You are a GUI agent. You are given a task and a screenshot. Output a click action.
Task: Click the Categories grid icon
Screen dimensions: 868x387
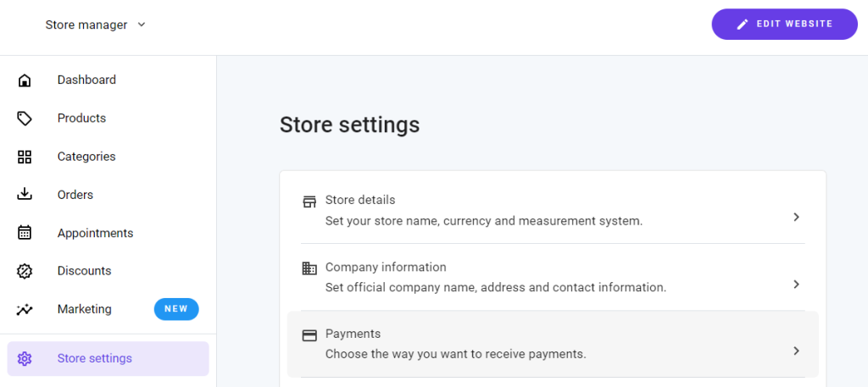pyautogui.click(x=25, y=157)
